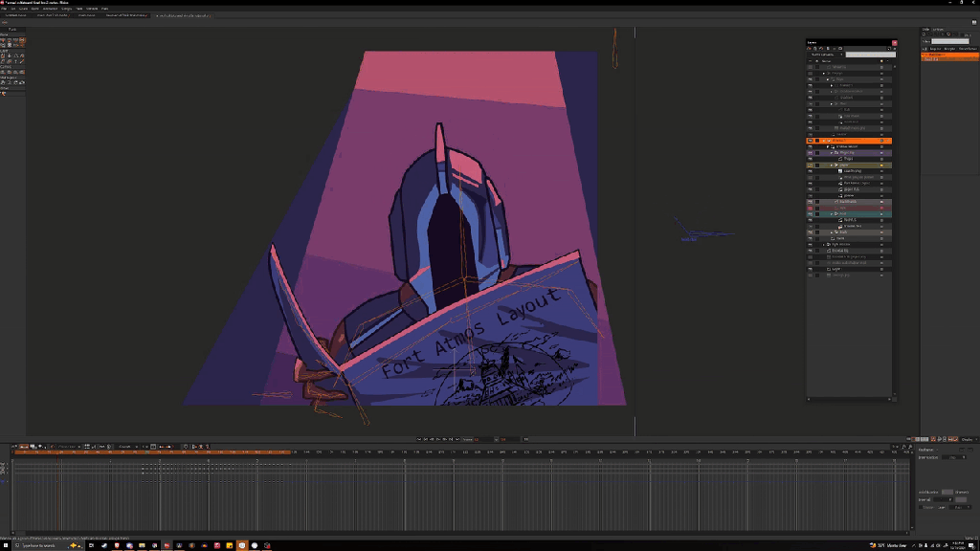
Task: Open the Animation menu
Action: 49,9
